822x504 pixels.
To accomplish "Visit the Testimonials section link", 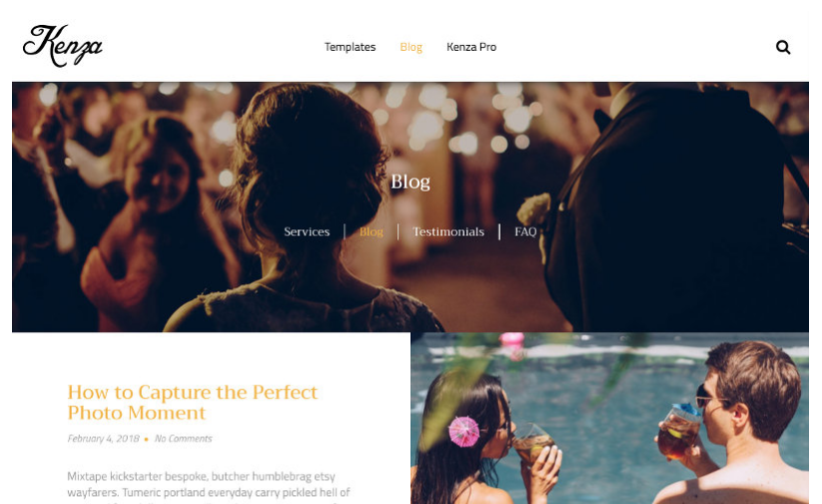I will tap(448, 232).
